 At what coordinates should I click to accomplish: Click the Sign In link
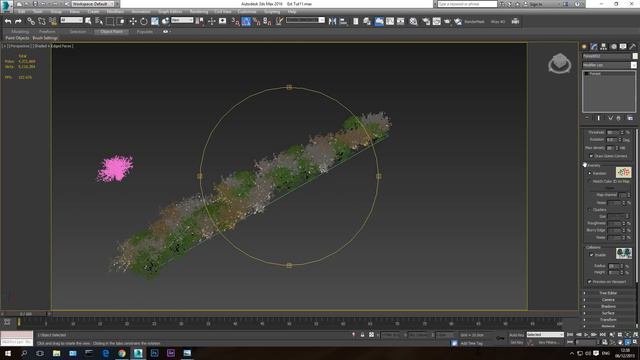pyautogui.click(x=536, y=4)
